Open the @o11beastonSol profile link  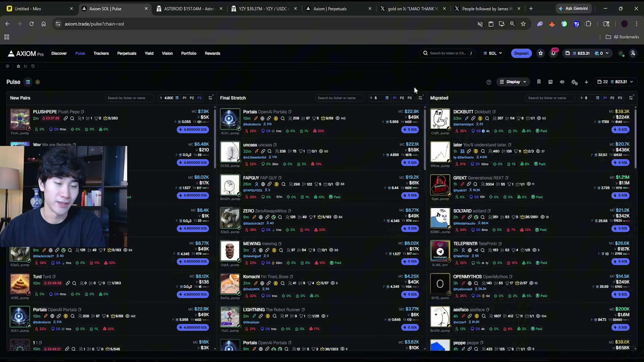255,157
